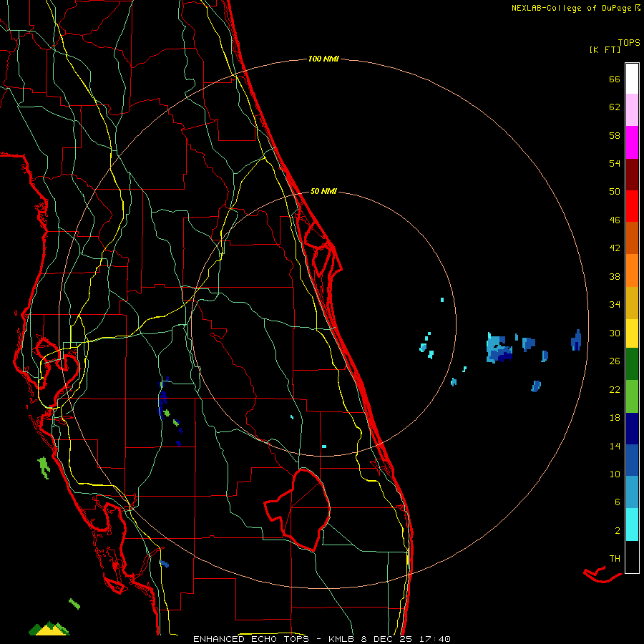Click the 42 value on the scale
Screen dimensions: 644x644
click(615, 248)
